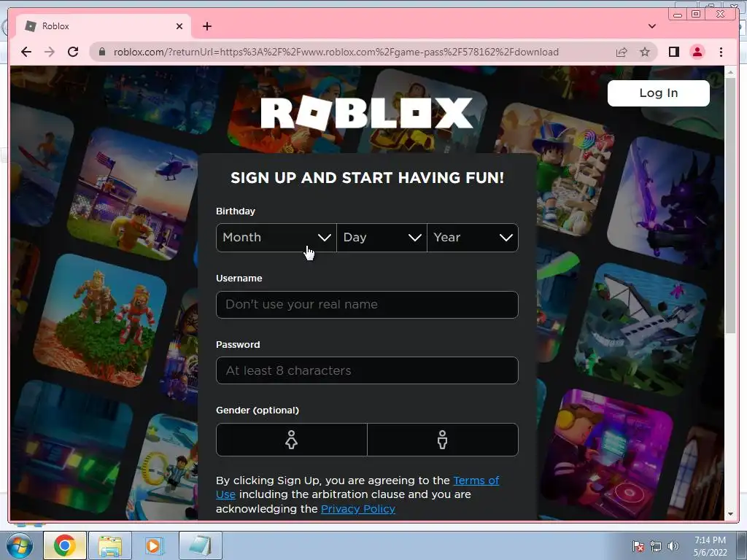Reload the Roblox page
Screen dimensions: 747x560
(73, 52)
